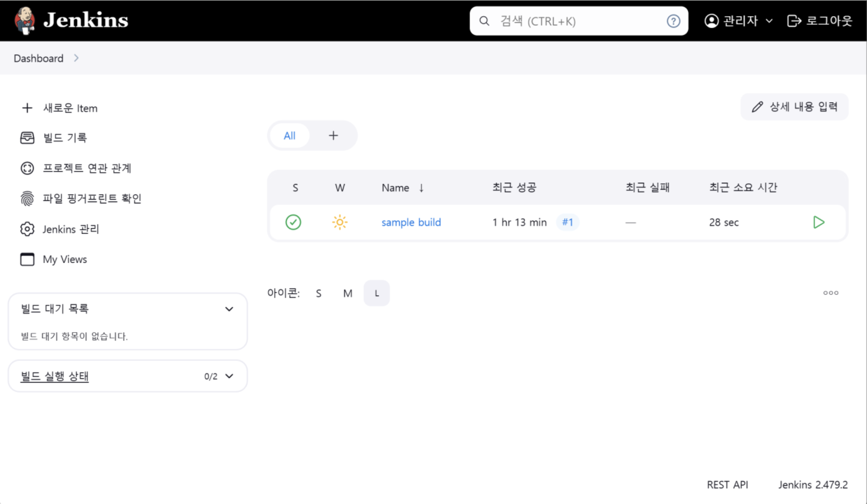Click the Jenkins 2.479.2 version button
Viewport: 867px width, 504px height.
tap(813, 485)
